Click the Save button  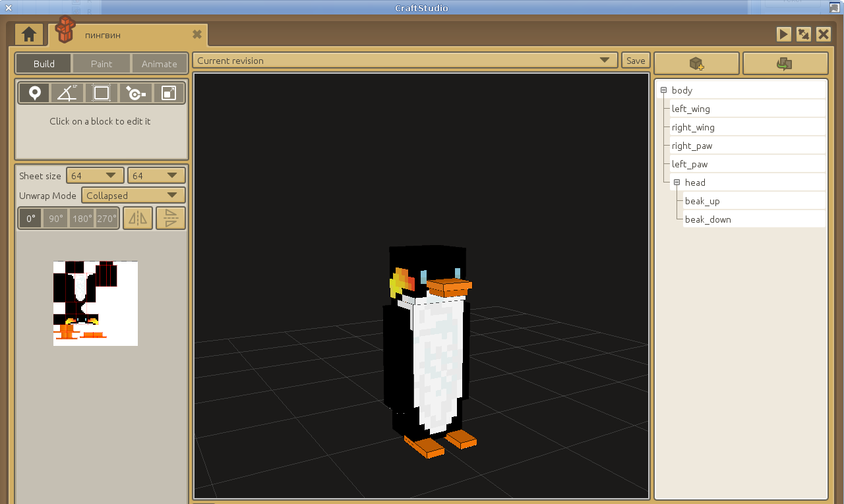coord(636,61)
